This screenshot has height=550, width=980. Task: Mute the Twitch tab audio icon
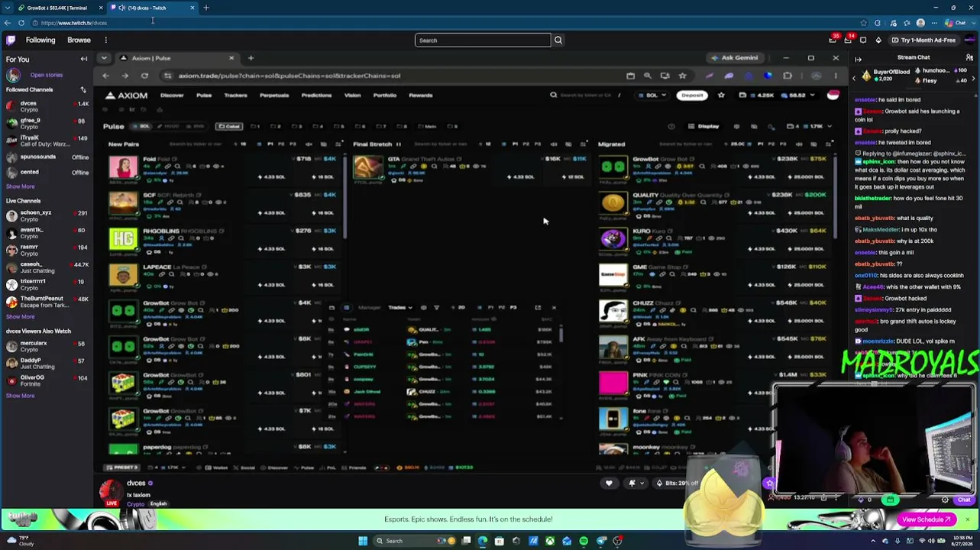122,8
